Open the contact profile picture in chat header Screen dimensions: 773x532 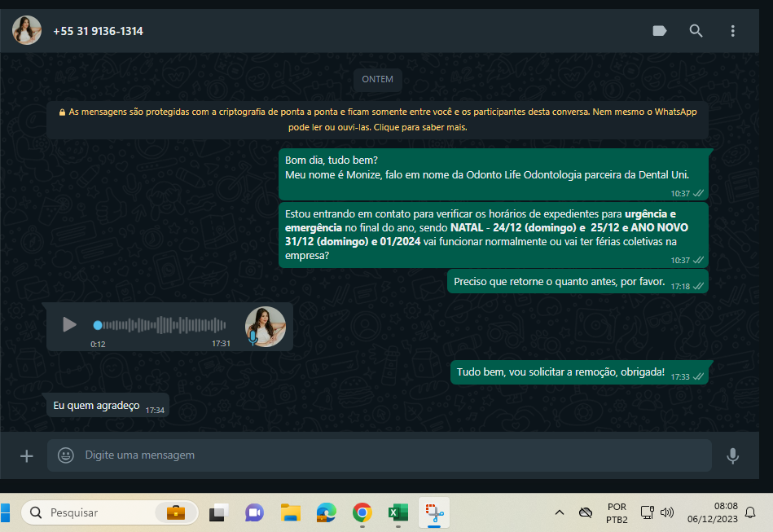27,31
